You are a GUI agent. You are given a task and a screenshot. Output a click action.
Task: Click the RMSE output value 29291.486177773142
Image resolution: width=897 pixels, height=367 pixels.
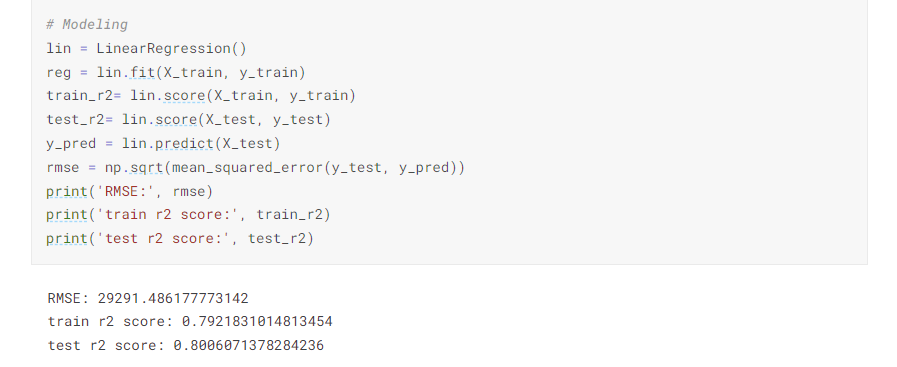tap(173, 298)
